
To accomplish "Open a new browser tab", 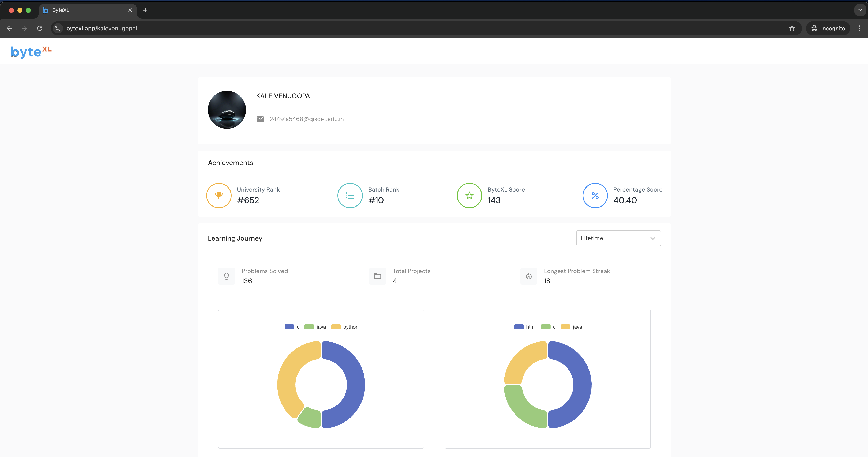I will [x=145, y=10].
